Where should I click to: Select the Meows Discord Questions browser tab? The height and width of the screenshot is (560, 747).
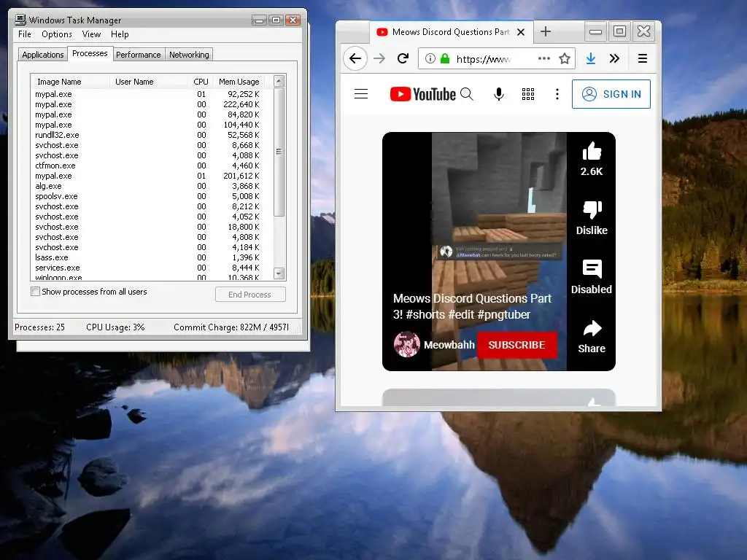coord(451,32)
